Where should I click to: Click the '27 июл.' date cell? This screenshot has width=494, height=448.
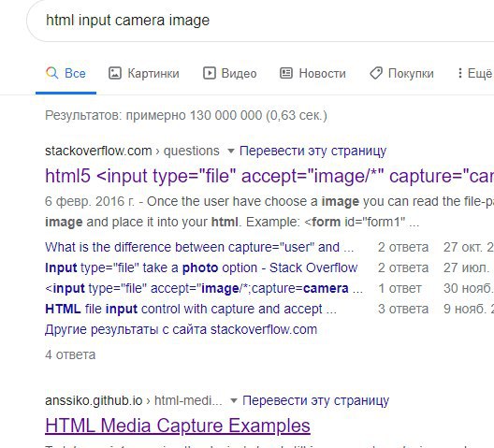pos(466,267)
